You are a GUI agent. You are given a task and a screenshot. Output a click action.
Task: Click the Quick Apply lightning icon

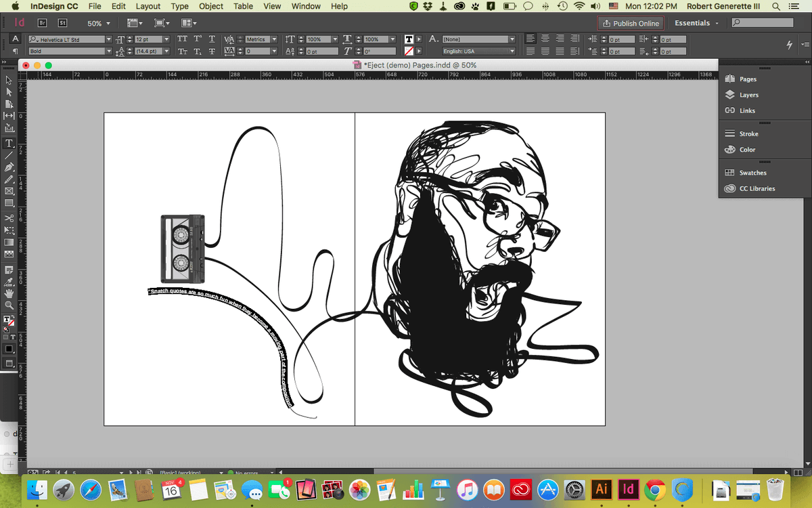tap(789, 45)
